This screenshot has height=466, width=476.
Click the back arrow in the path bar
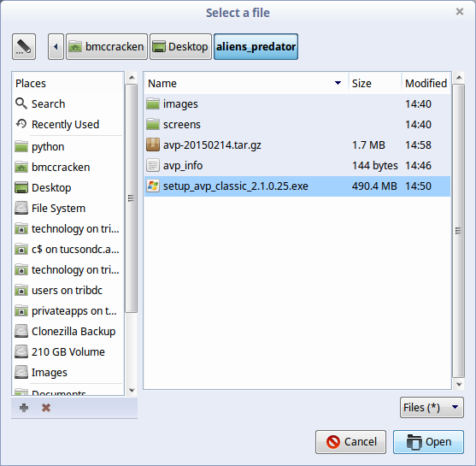[x=56, y=46]
